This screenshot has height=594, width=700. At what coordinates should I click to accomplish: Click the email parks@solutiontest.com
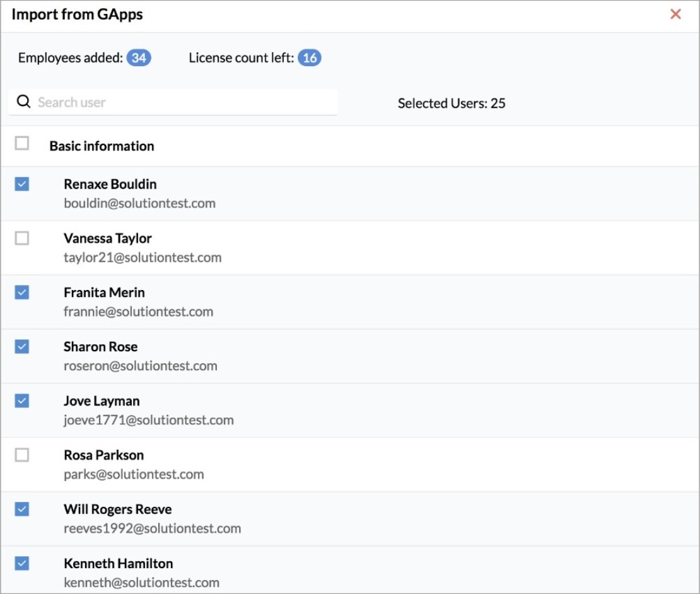[134, 474]
